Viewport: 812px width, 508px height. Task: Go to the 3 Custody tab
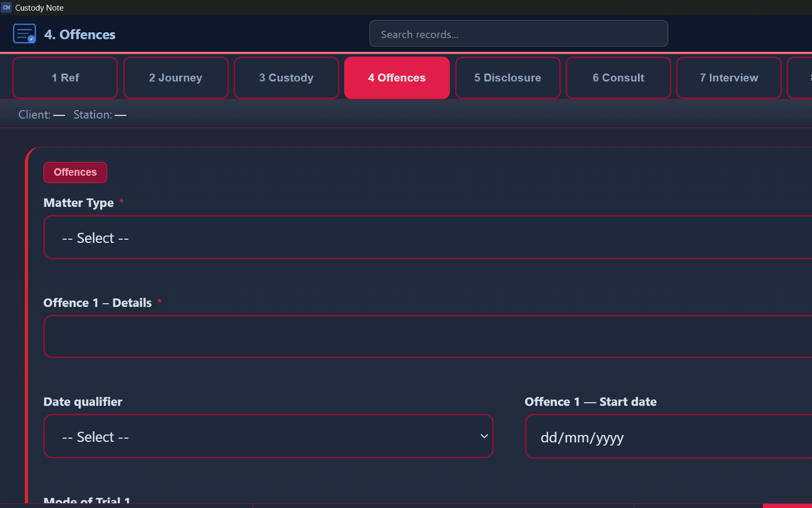[x=286, y=78]
